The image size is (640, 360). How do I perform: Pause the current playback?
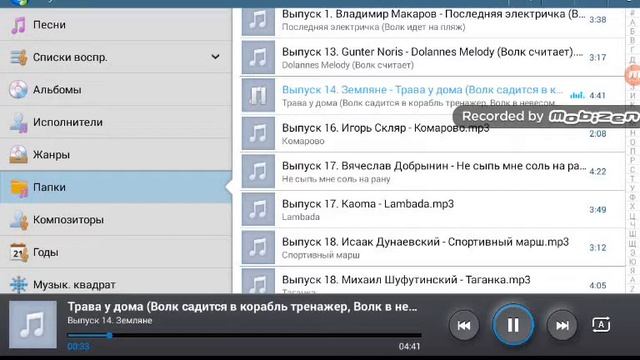click(x=513, y=325)
